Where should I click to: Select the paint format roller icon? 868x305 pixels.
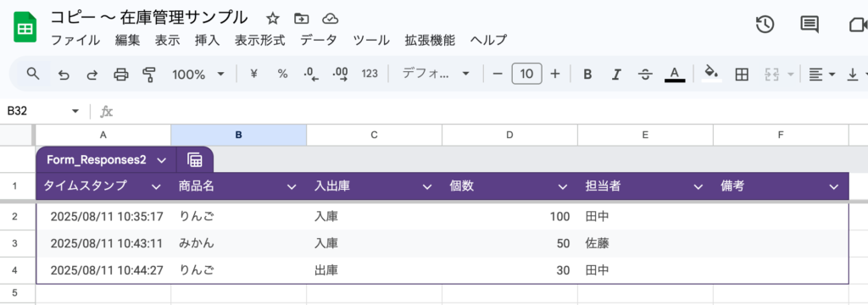pyautogui.click(x=148, y=75)
